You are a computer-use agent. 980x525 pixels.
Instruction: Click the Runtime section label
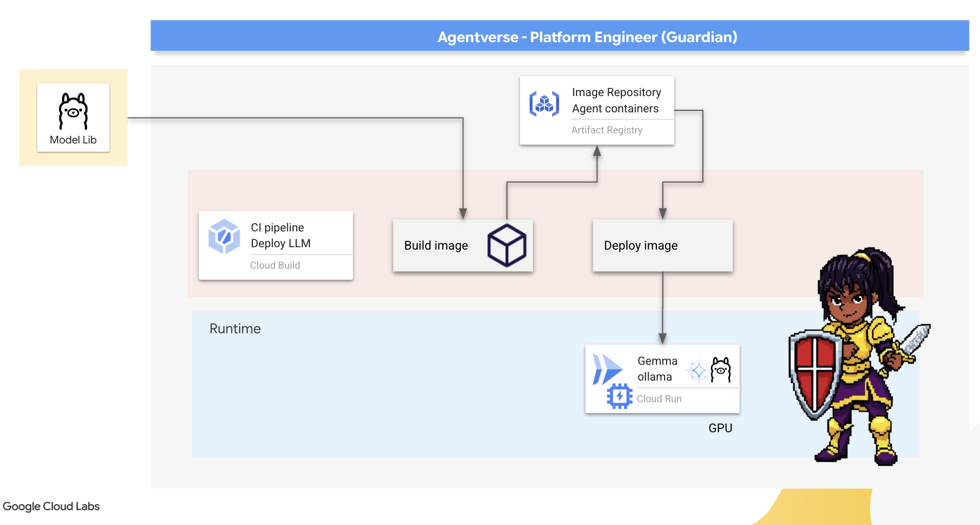pos(235,329)
